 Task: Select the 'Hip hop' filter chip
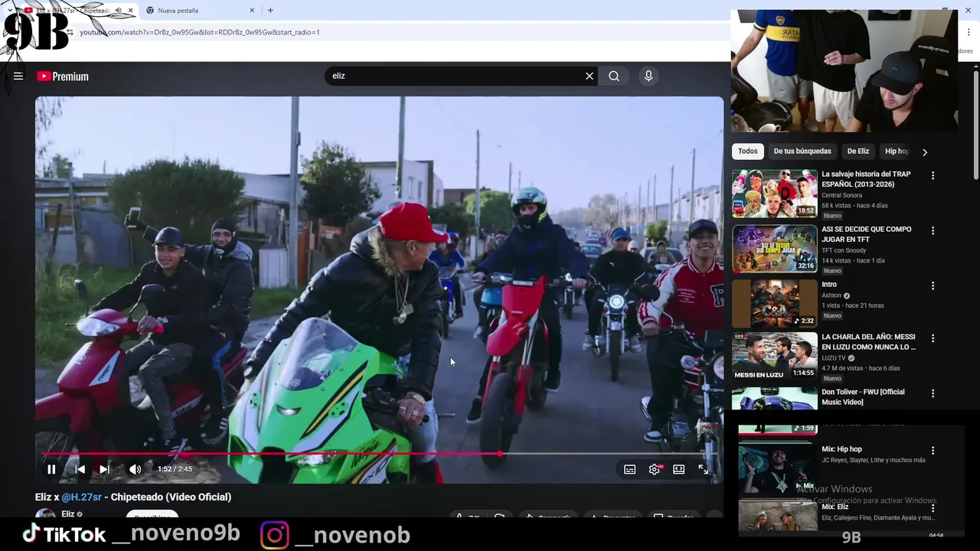(x=896, y=152)
